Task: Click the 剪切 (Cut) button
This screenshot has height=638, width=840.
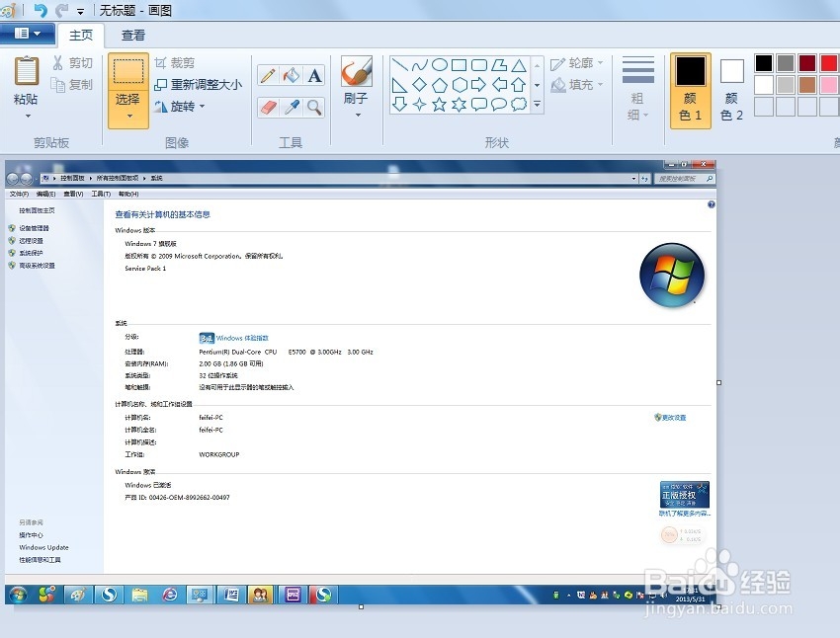Action: (72, 63)
